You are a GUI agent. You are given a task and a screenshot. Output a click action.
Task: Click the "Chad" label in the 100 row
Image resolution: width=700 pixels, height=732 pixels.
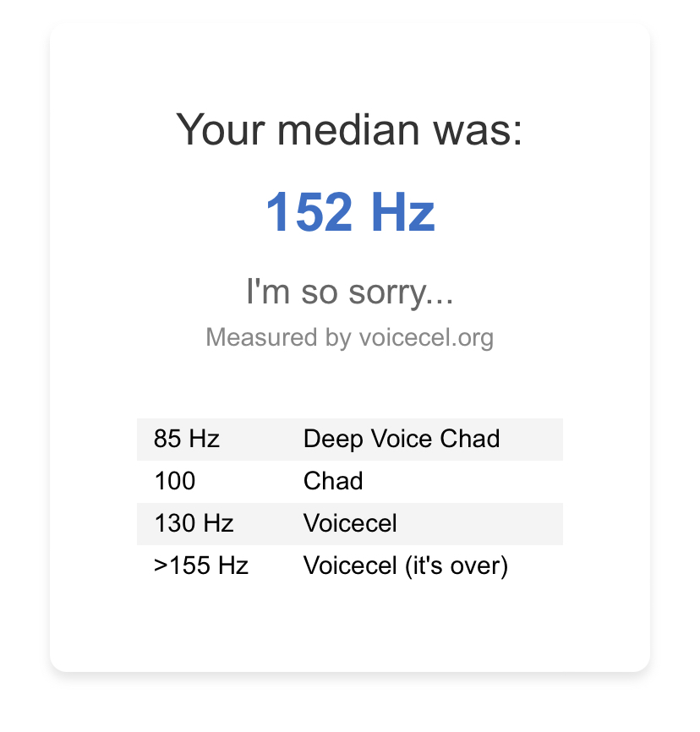(333, 481)
